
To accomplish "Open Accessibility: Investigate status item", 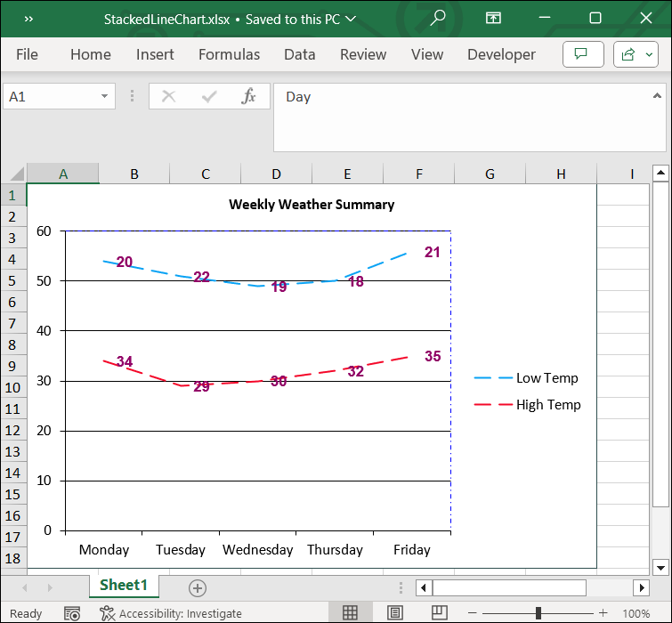I will click(171, 613).
